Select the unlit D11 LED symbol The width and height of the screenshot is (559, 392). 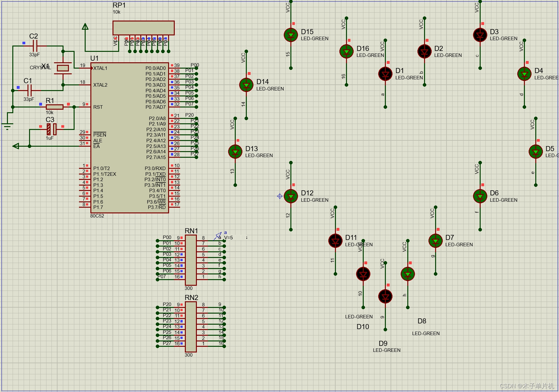(335, 241)
